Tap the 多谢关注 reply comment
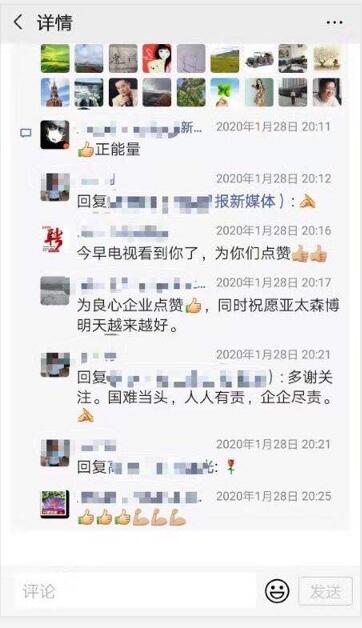This screenshot has height=628, width=362. 205,397
